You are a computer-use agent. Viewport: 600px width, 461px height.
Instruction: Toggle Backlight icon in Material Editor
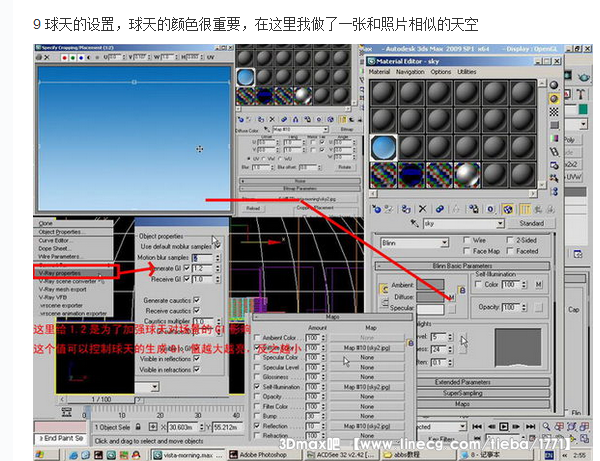(554, 99)
